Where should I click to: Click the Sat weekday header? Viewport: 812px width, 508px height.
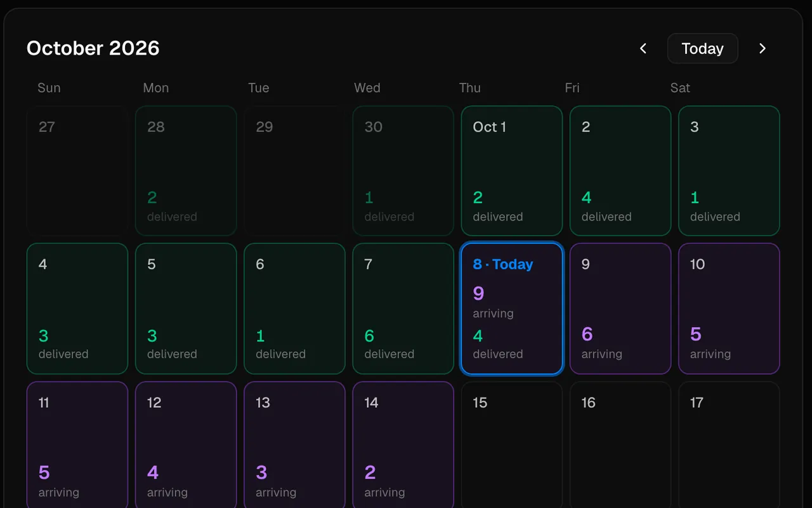click(680, 88)
